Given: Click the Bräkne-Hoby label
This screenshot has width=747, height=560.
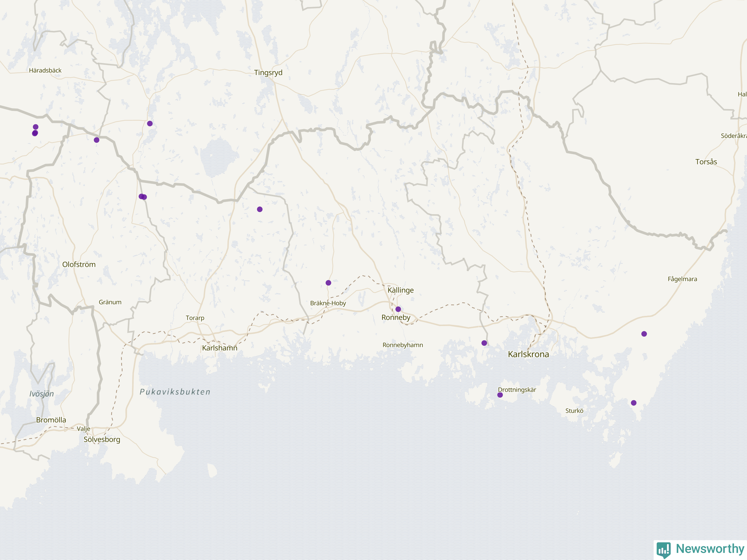Looking at the screenshot, I should (x=328, y=303).
